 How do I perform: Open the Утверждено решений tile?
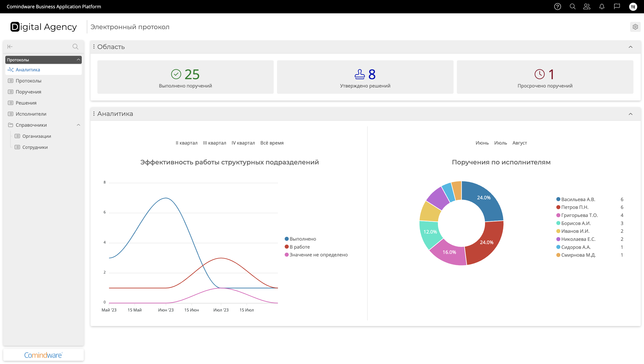[x=365, y=77]
